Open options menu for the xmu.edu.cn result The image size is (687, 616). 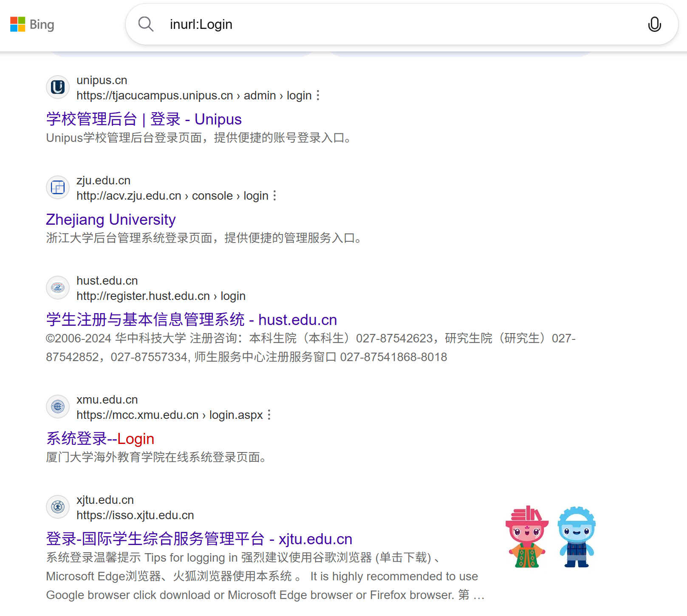[x=269, y=415]
